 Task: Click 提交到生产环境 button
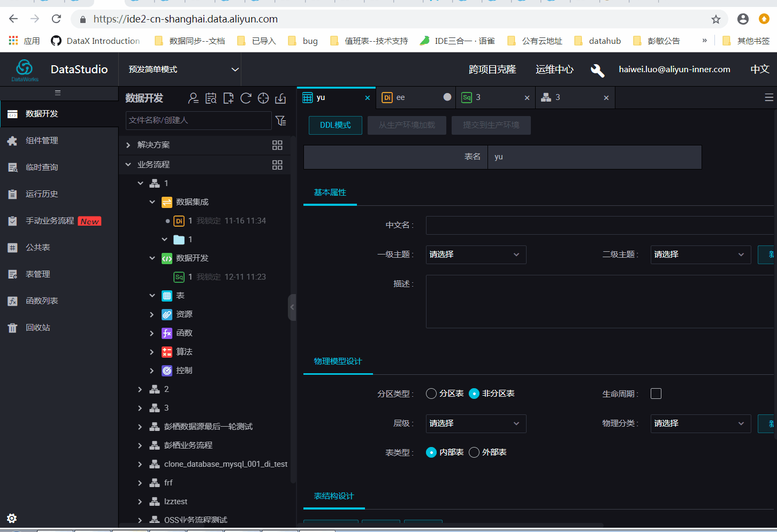point(491,125)
